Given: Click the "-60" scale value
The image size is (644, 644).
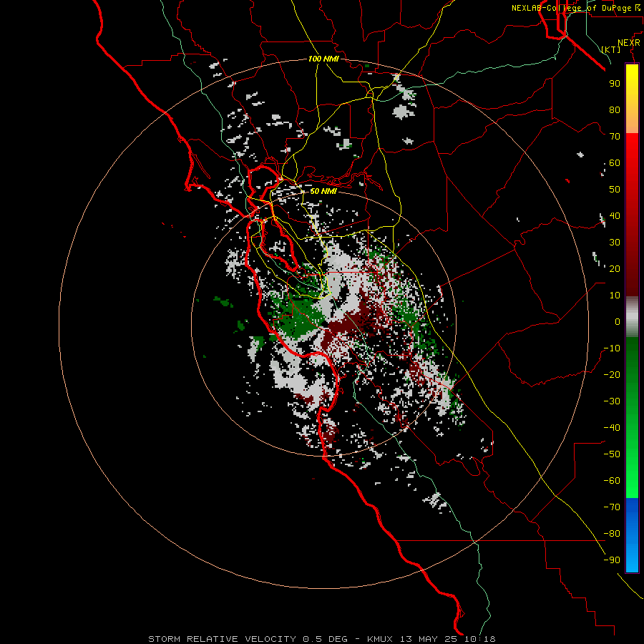Looking at the screenshot, I should point(612,481).
